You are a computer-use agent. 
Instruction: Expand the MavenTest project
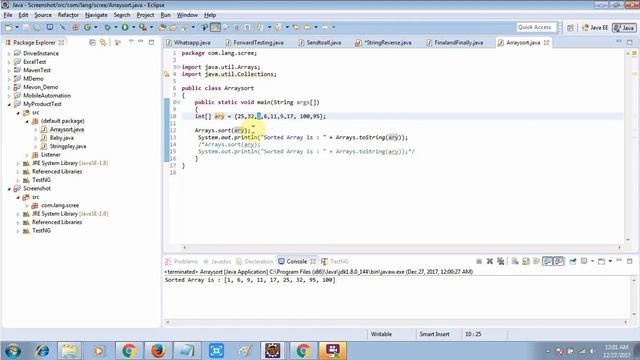click(x=9, y=70)
